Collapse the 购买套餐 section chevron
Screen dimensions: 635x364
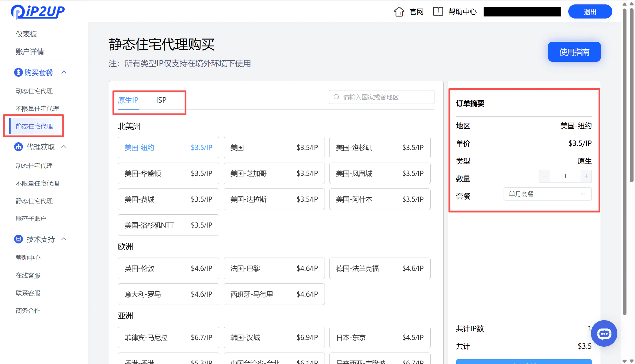point(64,71)
